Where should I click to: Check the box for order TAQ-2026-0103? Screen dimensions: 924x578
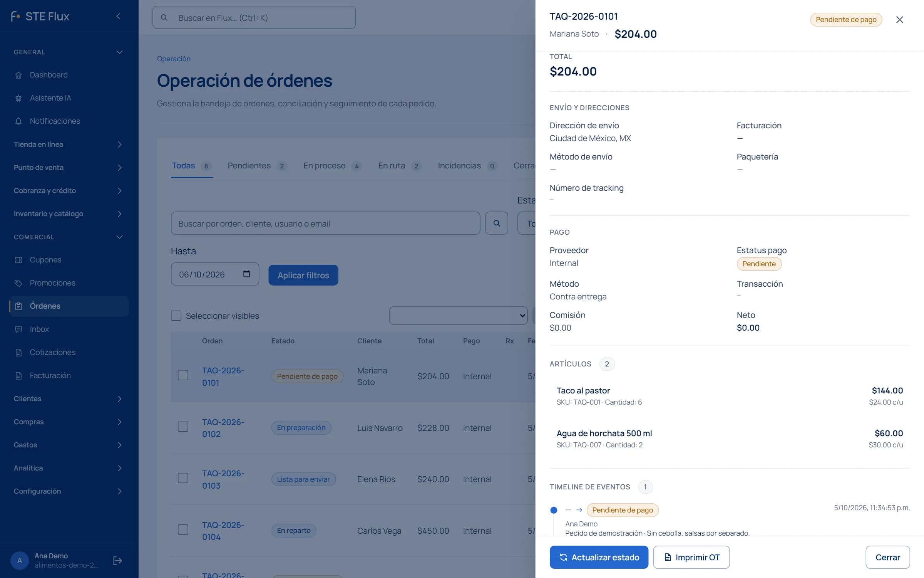point(183,478)
